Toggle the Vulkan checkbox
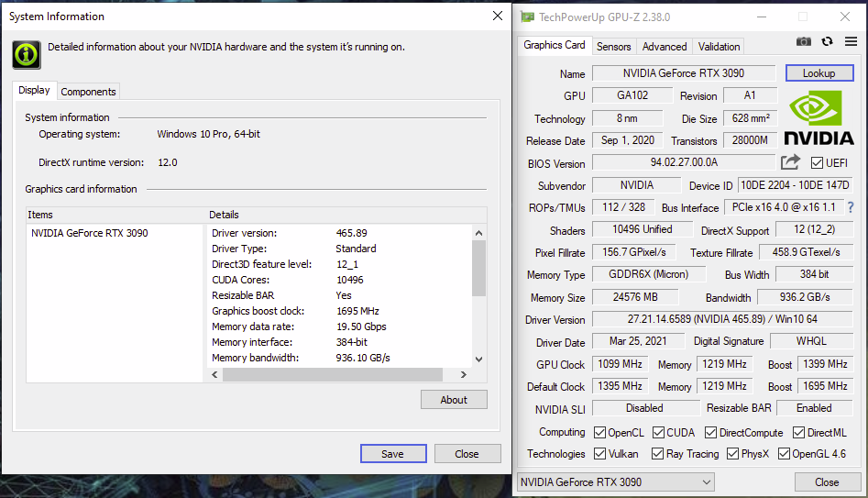 599,454
